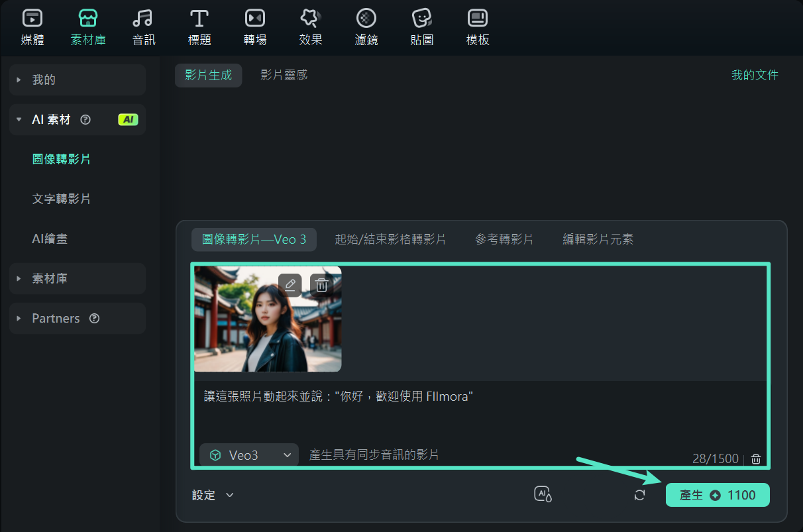
Task: Switch to the 影片靈感 tab
Action: [x=284, y=76]
